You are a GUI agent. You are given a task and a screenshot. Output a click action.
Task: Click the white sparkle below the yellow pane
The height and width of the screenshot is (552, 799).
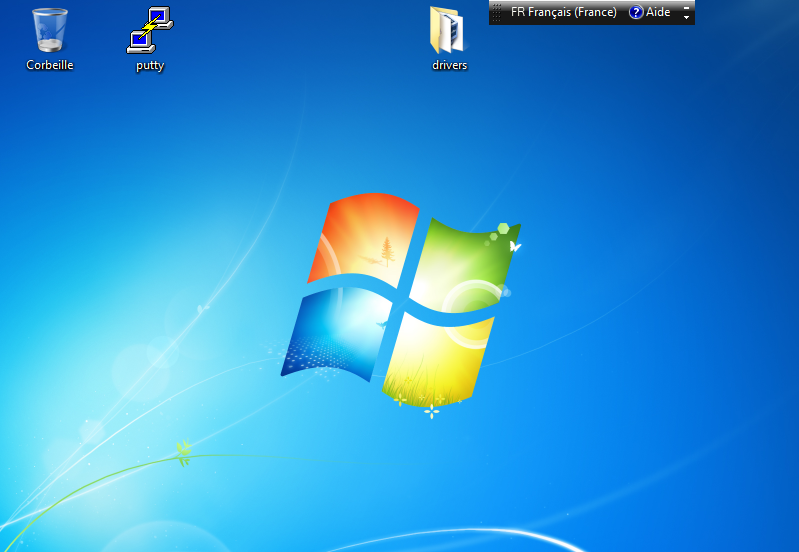[432, 410]
